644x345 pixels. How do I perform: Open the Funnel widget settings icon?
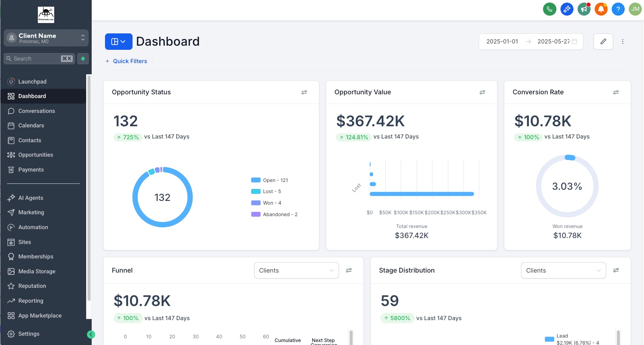point(349,270)
